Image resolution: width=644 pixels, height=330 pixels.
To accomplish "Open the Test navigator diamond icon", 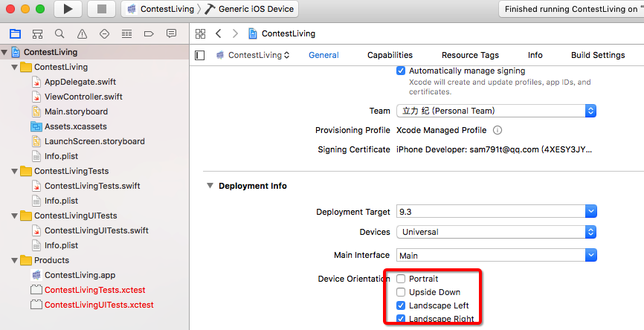I will (104, 33).
